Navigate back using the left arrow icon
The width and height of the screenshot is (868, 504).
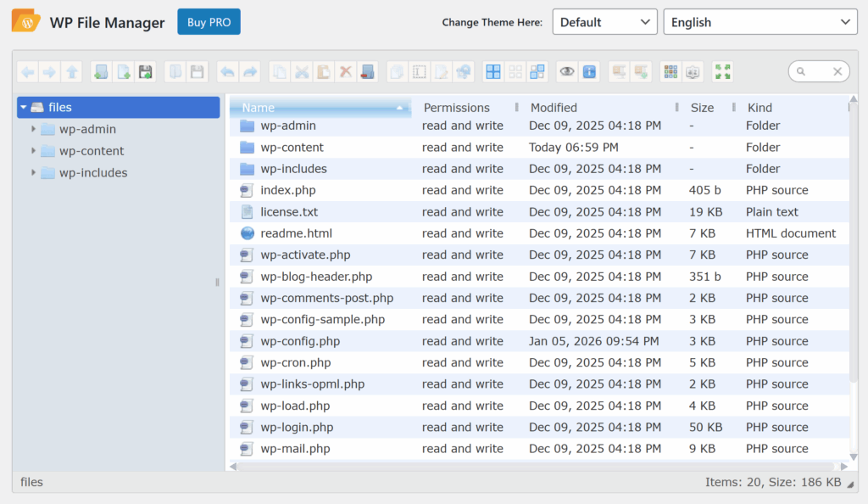pos(28,71)
